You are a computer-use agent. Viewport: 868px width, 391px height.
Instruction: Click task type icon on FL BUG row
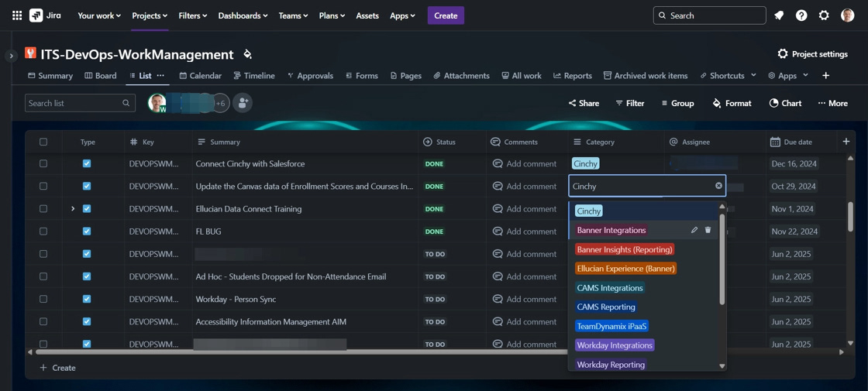pyautogui.click(x=86, y=232)
